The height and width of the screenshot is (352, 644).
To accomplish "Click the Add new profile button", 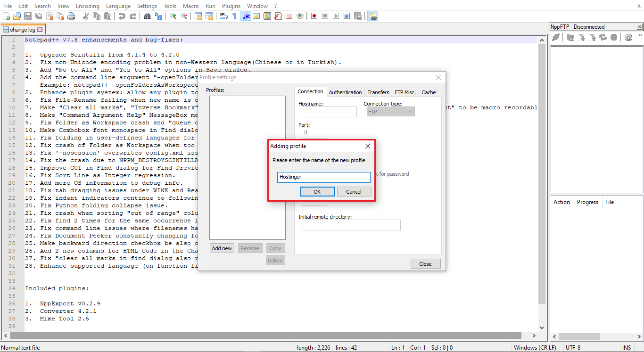I will (222, 248).
